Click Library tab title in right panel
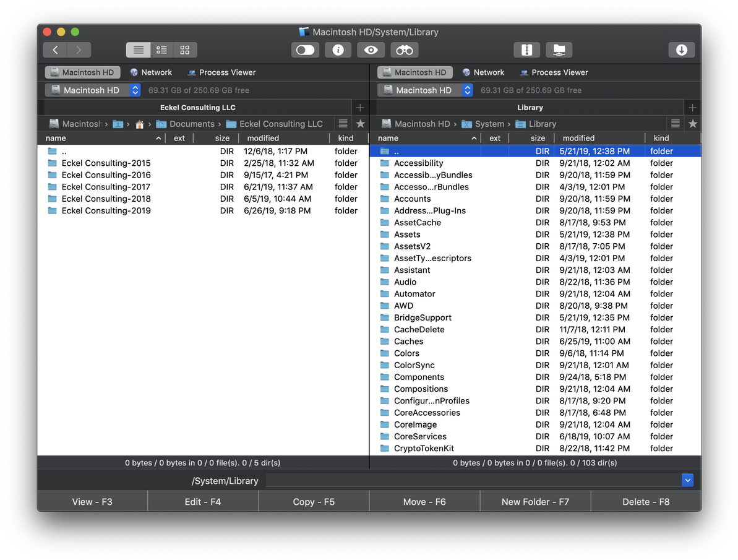The image size is (738, 560). (530, 108)
